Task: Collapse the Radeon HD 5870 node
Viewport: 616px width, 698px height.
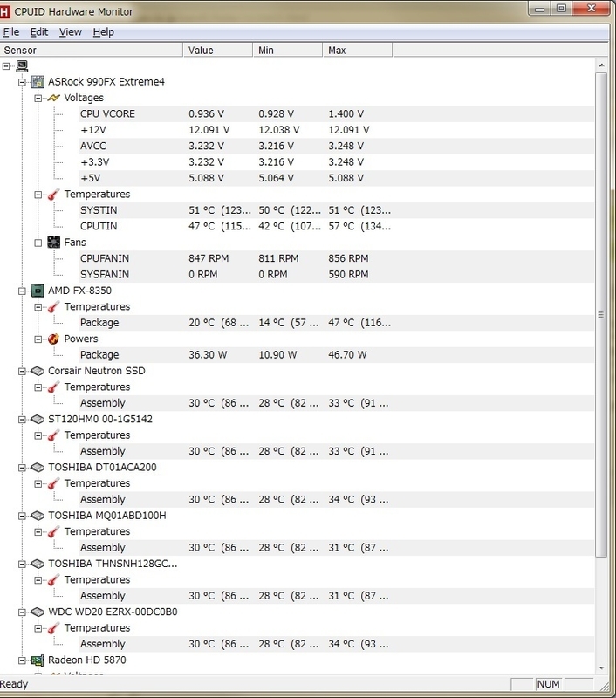Action: [22, 660]
